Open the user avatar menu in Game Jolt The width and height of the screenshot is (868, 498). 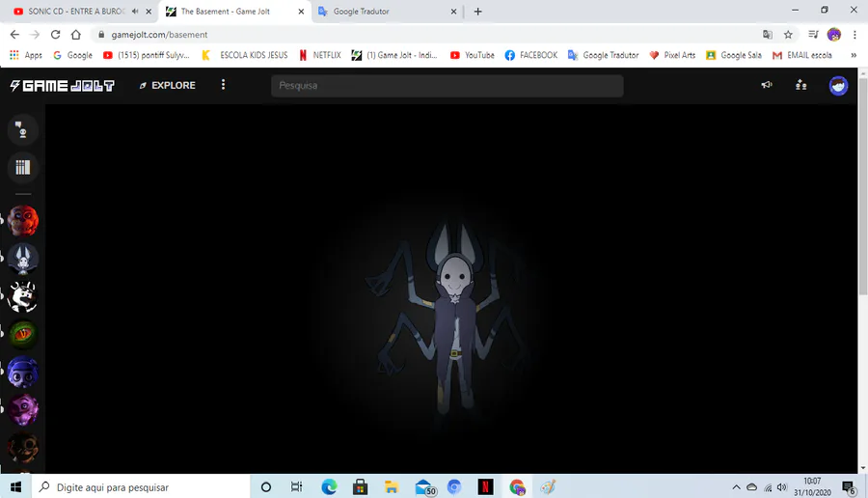pyautogui.click(x=838, y=86)
